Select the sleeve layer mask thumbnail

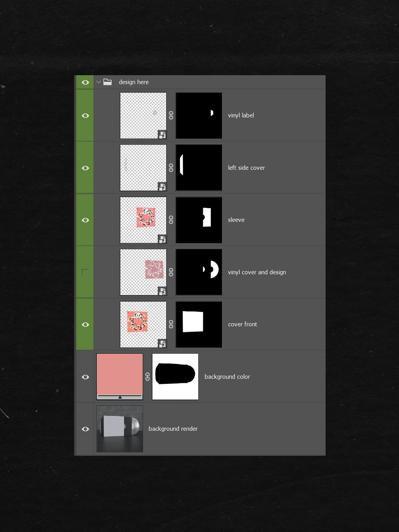pos(199,220)
